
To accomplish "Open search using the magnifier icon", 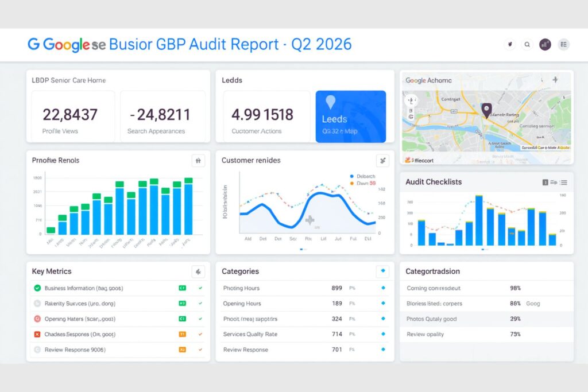I will pyautogui.click(x=527, y=44).
